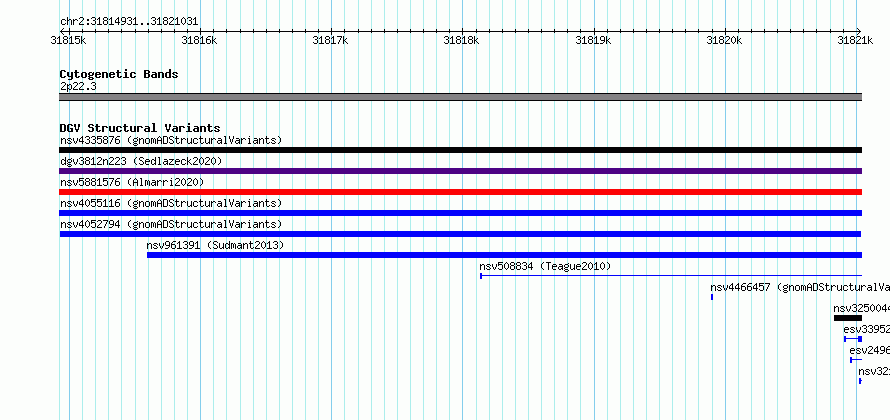This screenshot has width=890, height=420.
Task: Click the DGV Structural Variants track title
Action: click(x=140, y=128)
